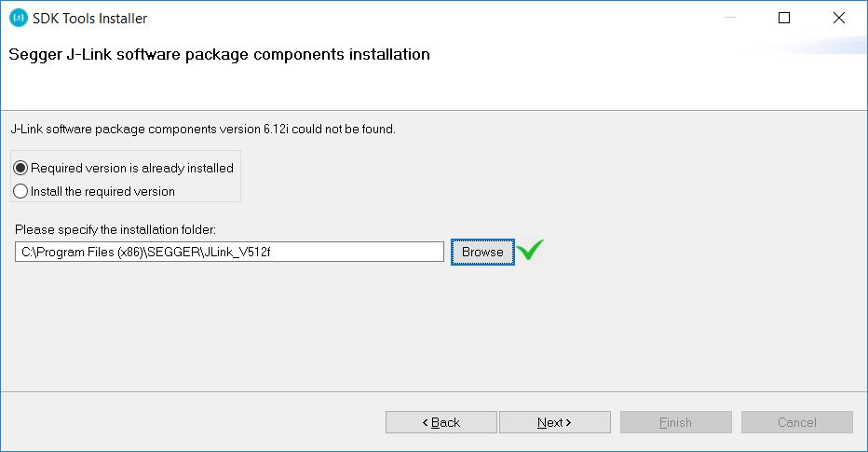Proceed with the Next button
The height and width of the screenshot is (452, 868).
555,422
